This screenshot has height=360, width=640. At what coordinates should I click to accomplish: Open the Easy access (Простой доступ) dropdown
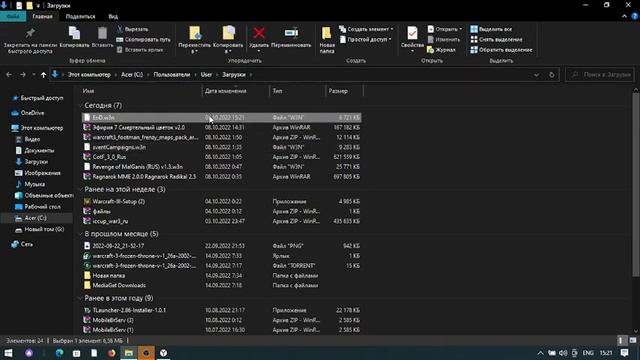365,40
